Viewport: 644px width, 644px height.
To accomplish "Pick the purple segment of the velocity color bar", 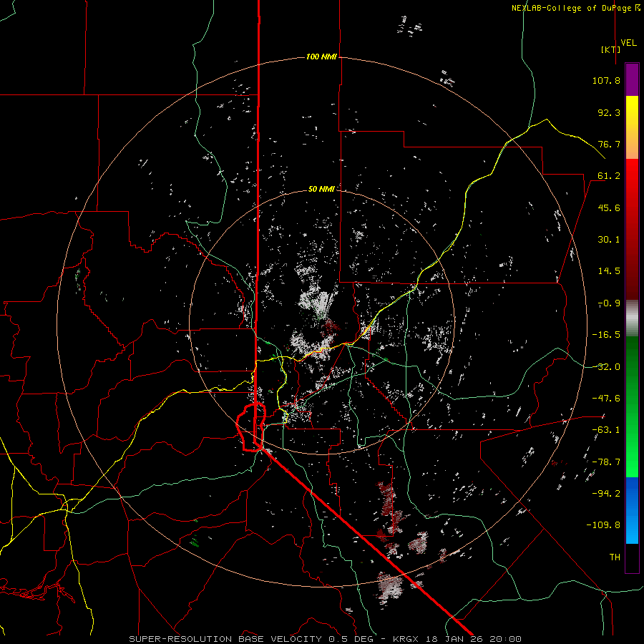I will point(632,80).
